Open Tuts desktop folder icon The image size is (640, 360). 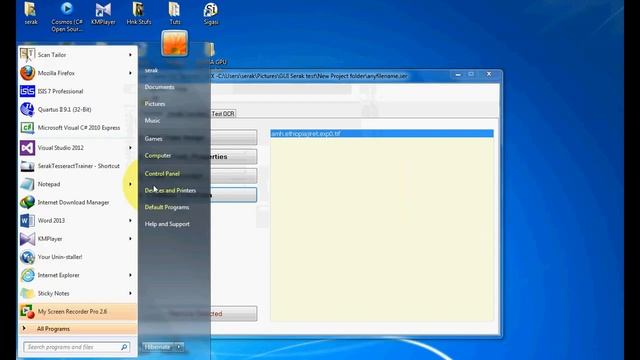(175, 9)
